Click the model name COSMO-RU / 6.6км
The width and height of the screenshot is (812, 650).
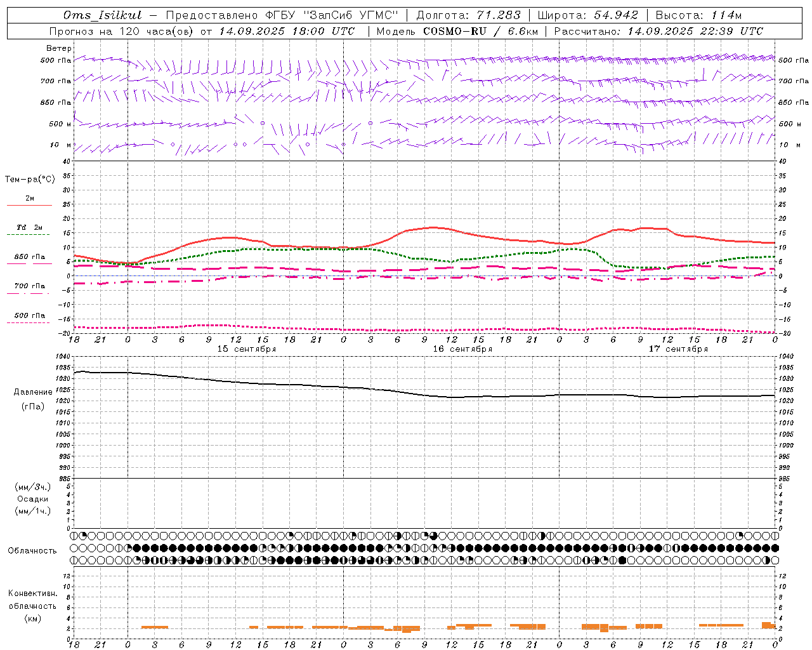[x=481, y=31]
